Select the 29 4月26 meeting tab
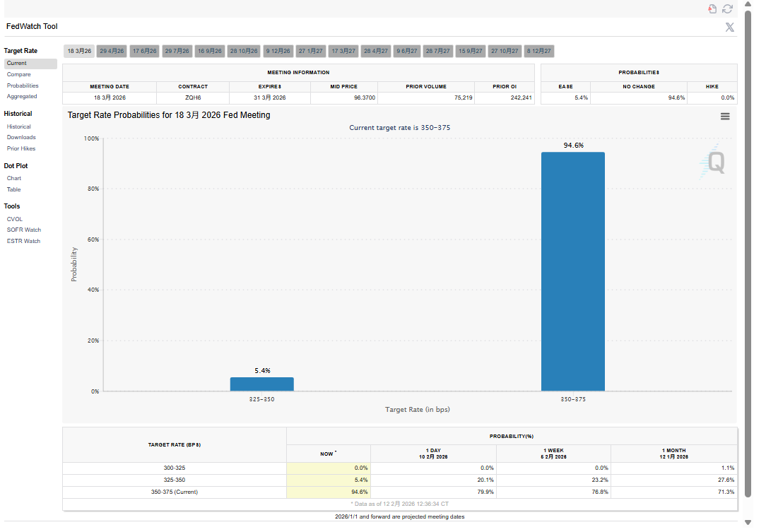766x532 pixels. 112,51
